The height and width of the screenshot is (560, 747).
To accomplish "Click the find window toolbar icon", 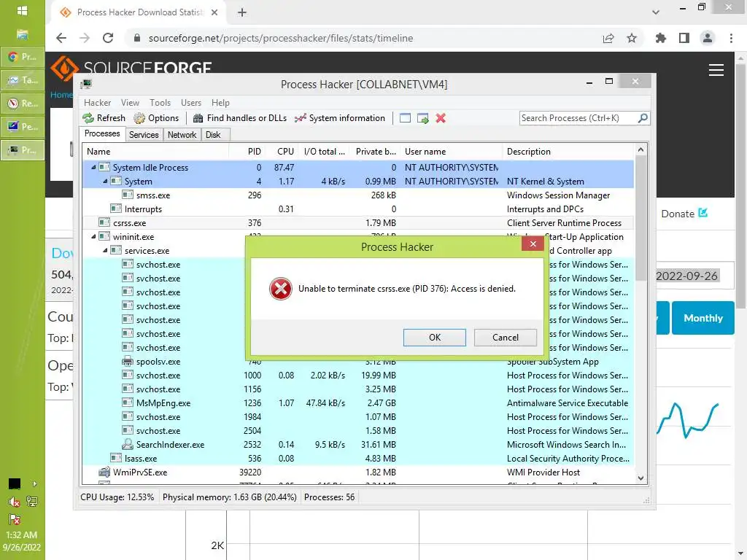I will pyautogui.click(x=405, y=118).
